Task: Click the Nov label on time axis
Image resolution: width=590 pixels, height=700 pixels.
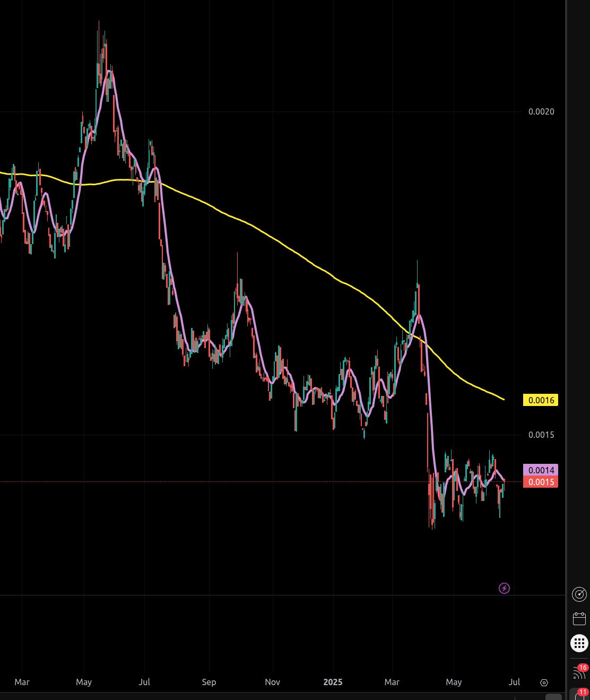Action: (x=272, y=682)
